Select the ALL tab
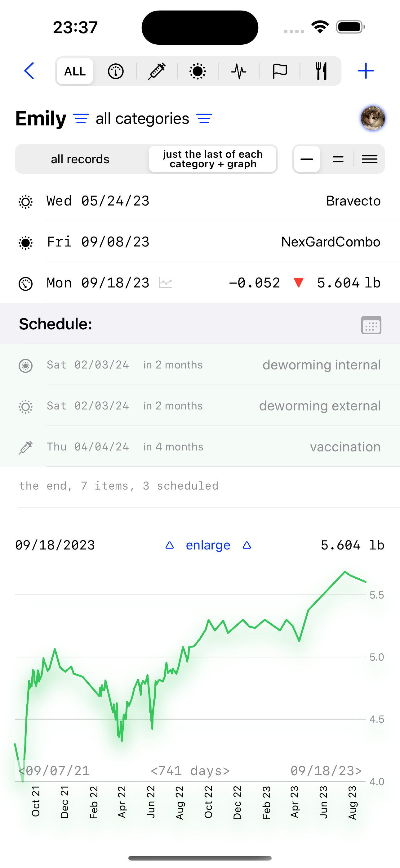 [75, 71]
